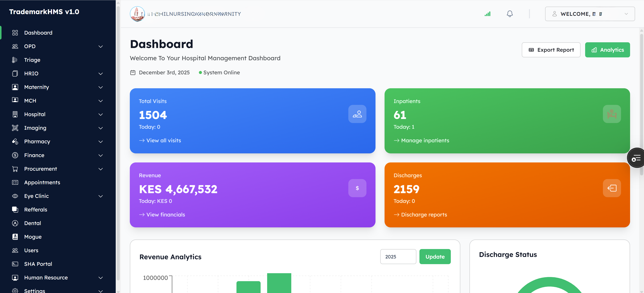Open the notifications bell icon

(510, 14)
